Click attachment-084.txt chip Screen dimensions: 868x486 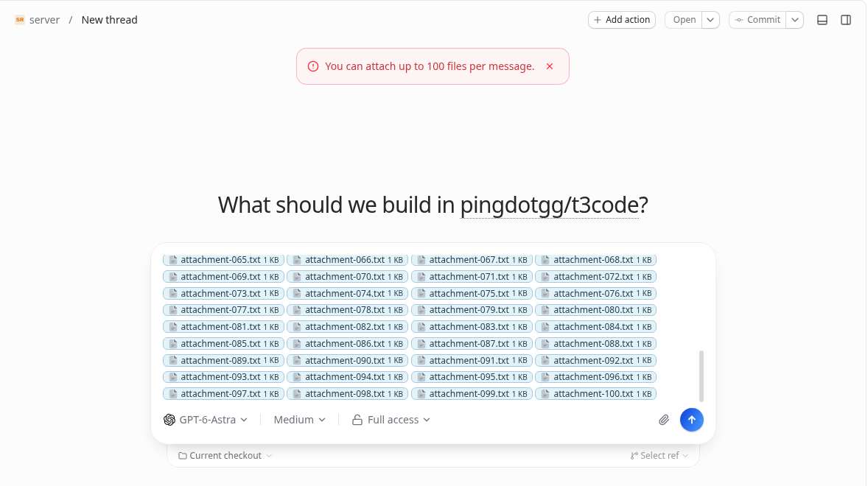595,327
